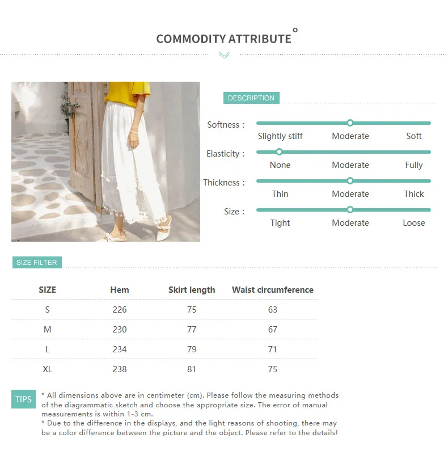The image size is (448, 476).
Task: Click the Waist circumference column header
Action: pyautogui.click(x=273, y=290)
